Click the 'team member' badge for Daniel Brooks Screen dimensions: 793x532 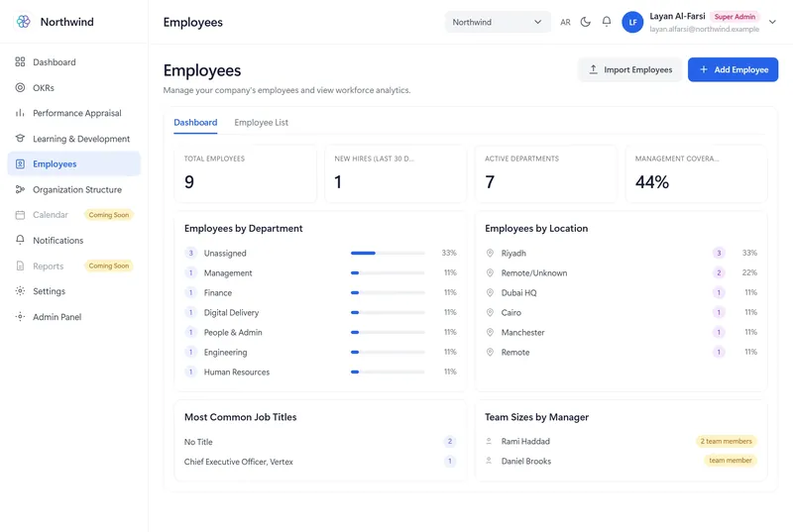[x=730, y=461]
